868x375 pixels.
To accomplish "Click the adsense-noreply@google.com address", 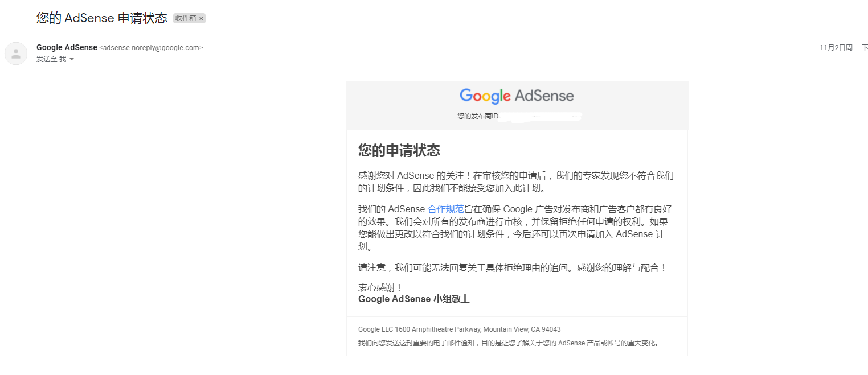I will [152, 47].
